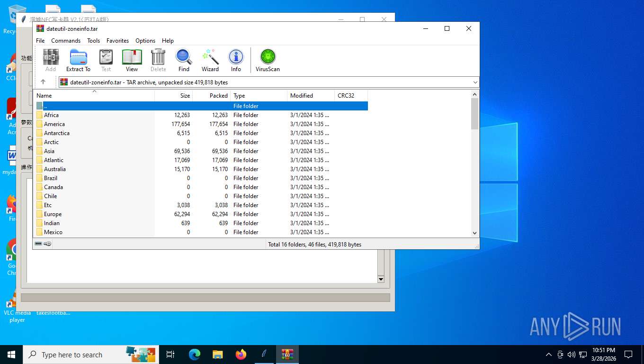Open notification center icon
Viewport: 644px width, 364px height.
[x=628, y=355]
